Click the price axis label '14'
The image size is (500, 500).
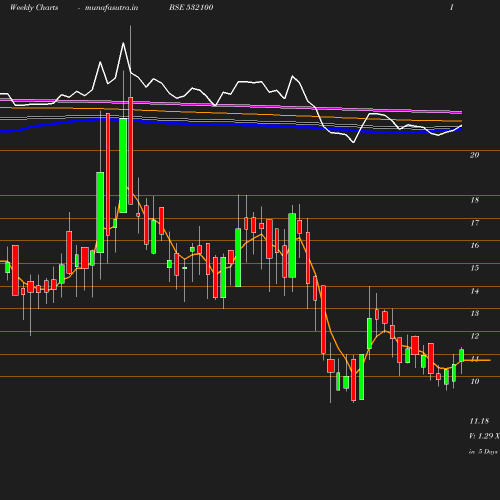click(475, 291)
